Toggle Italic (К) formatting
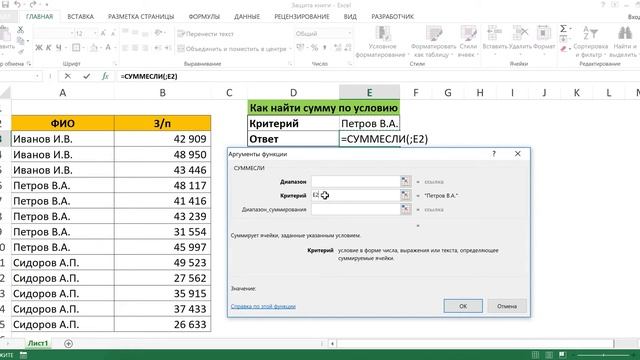Image resolution: width=640 pixels, height=360 pixels. click(x=49, y=48)
